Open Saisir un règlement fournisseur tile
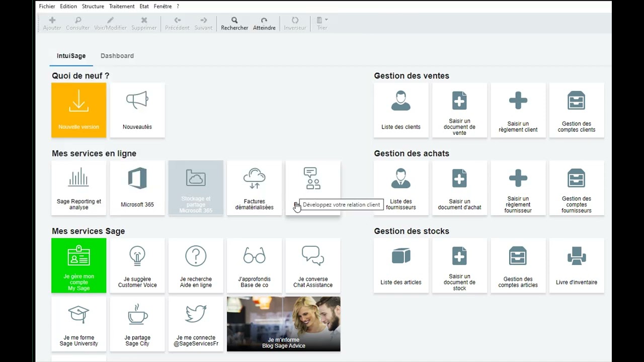This screenshot has width=644, height=362. click(518, 188)
